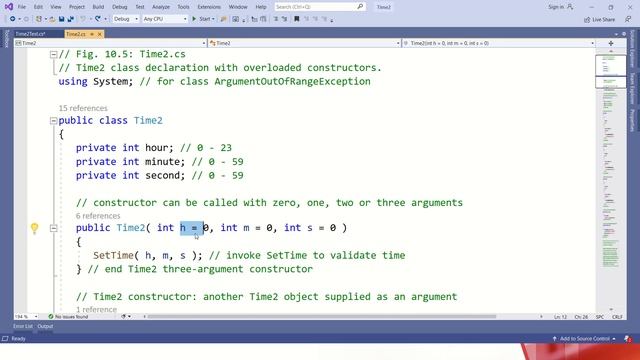Open the Build menu
The height and width of the screenshot is (360, 640).
(98, 7)
